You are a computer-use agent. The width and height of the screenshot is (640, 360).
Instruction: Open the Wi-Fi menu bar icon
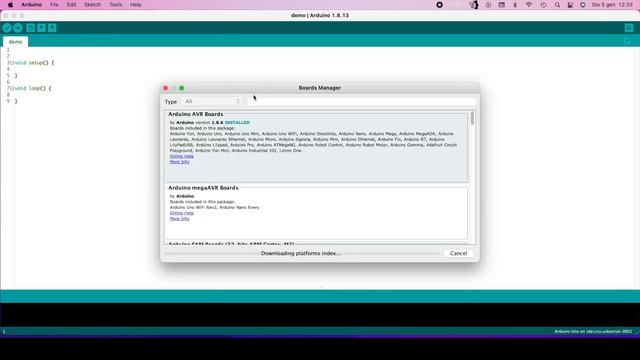pyautogui.click(x=529, y=5)
